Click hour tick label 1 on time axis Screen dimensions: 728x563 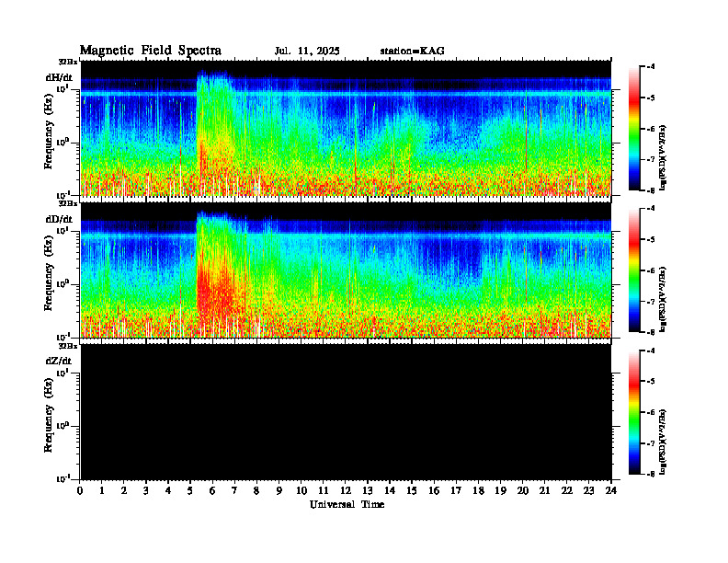click(x=102, y=491)
